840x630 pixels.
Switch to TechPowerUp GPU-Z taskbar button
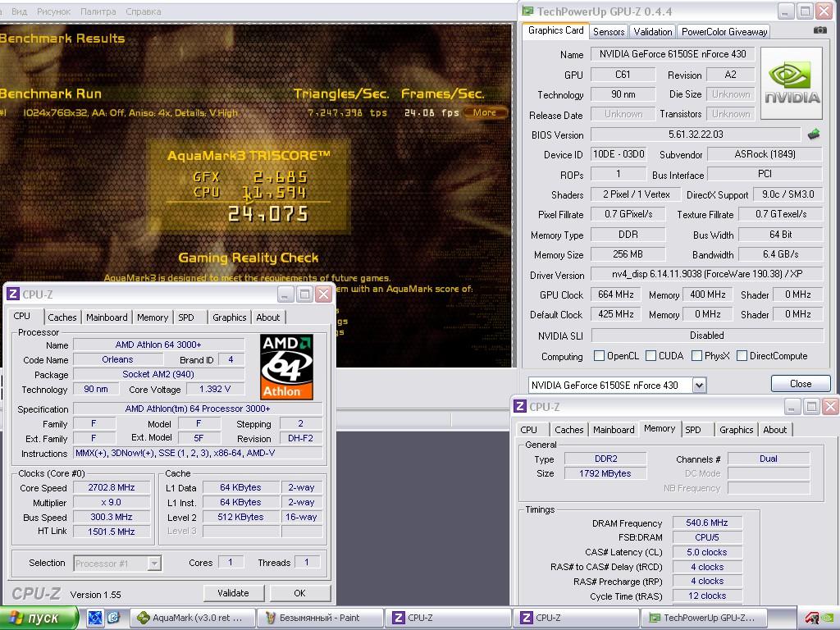703,618
